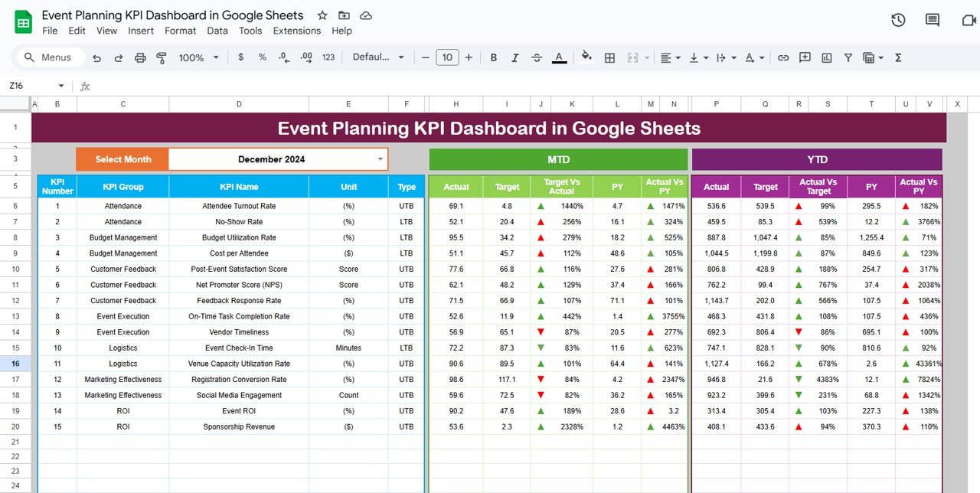980x493 pixels.
Task: Click the merge cells icon
Action: pos(632,57)
